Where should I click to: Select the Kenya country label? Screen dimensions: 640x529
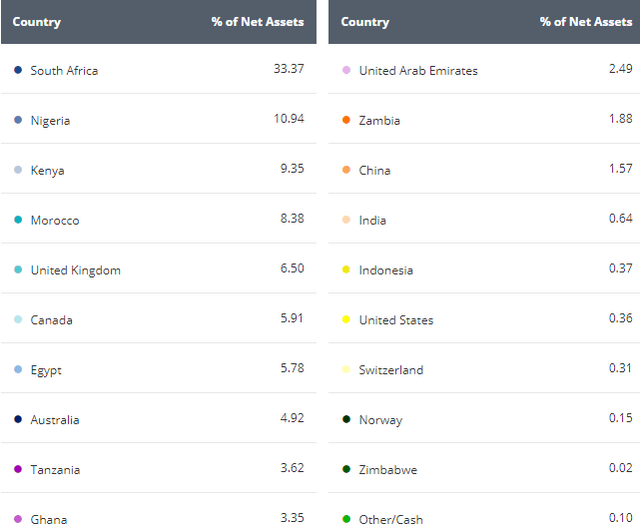click(x=47, y=171)
